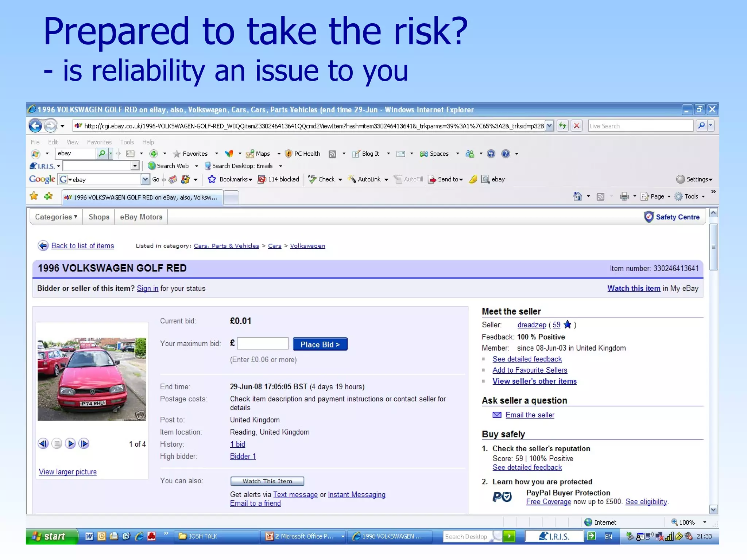Expand the Live Search options dropdown
The image size is (747, 560).
tap(711, 126)
